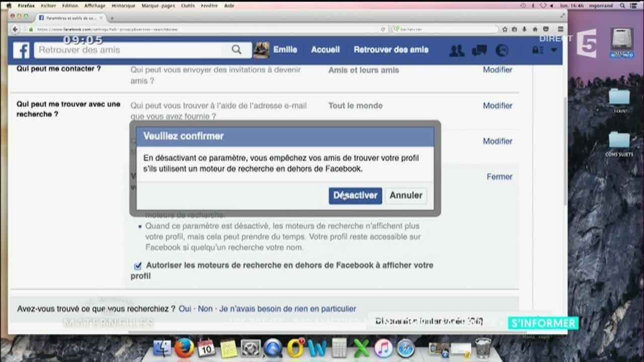
Task: Open Finder from the Dock
Action: pos(162,348)
